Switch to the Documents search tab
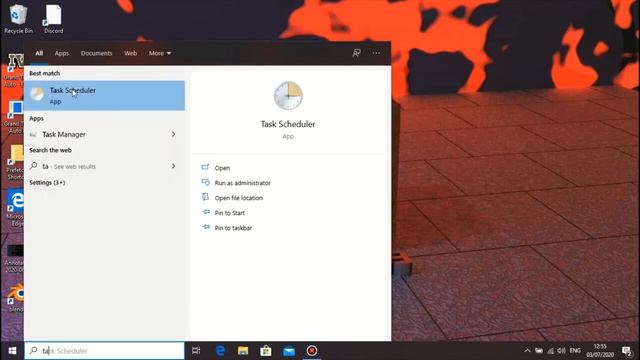Image resolution: width=640 pixels, height=360 pixels. click(x=96, y=53)
